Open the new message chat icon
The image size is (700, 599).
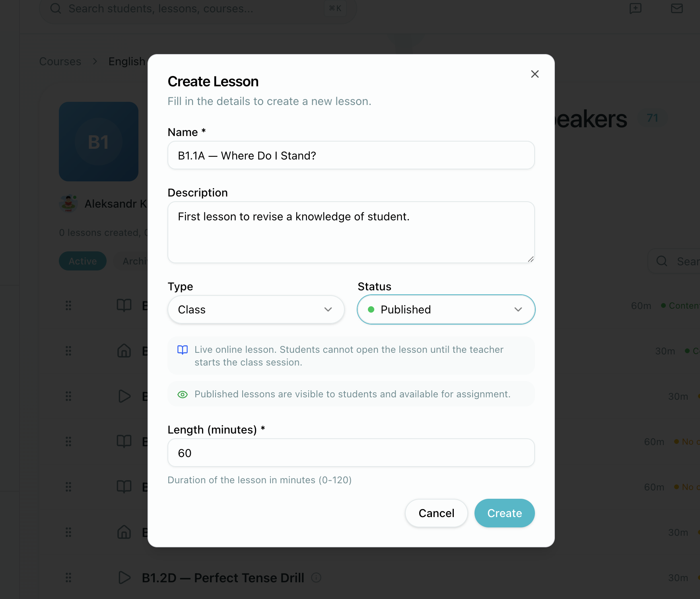(x=635, y=8)
